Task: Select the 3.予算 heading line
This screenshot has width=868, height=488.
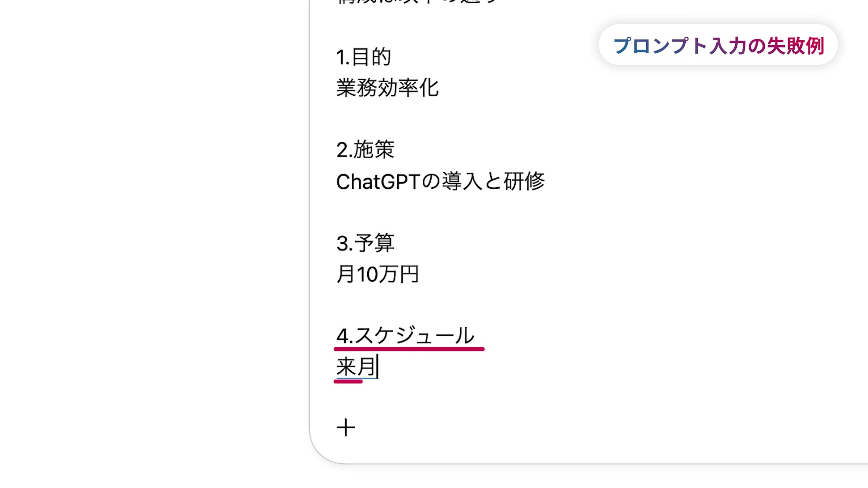Action: tap(365, 243)
